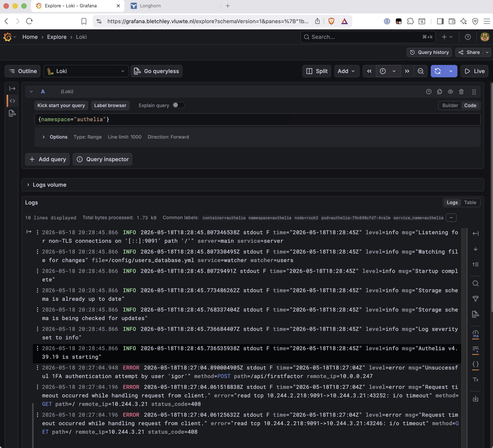
Task: Open the log content outline icon in left rail
Action: click(12, 113)
